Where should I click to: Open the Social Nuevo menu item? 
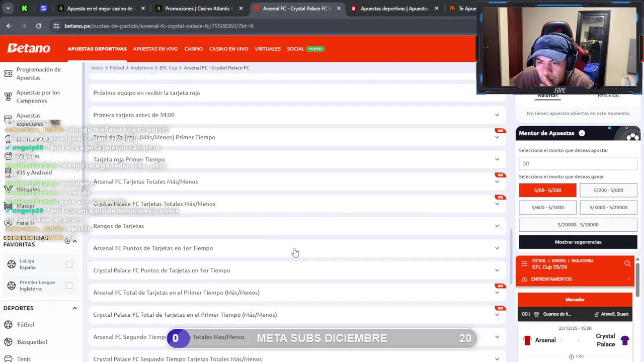coord(305,49)
